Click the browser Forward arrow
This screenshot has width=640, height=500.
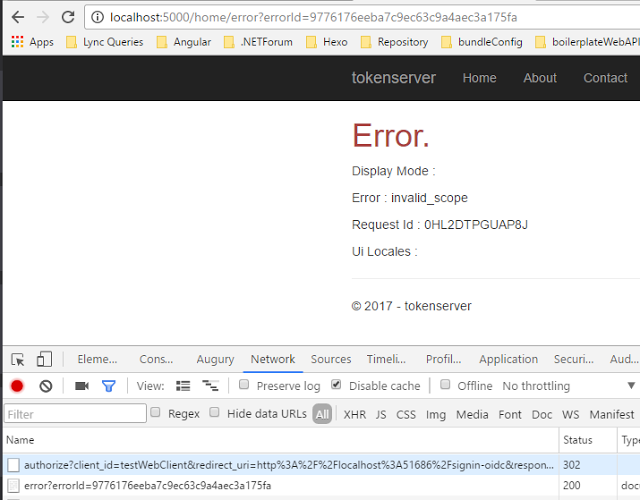[43, 17]
